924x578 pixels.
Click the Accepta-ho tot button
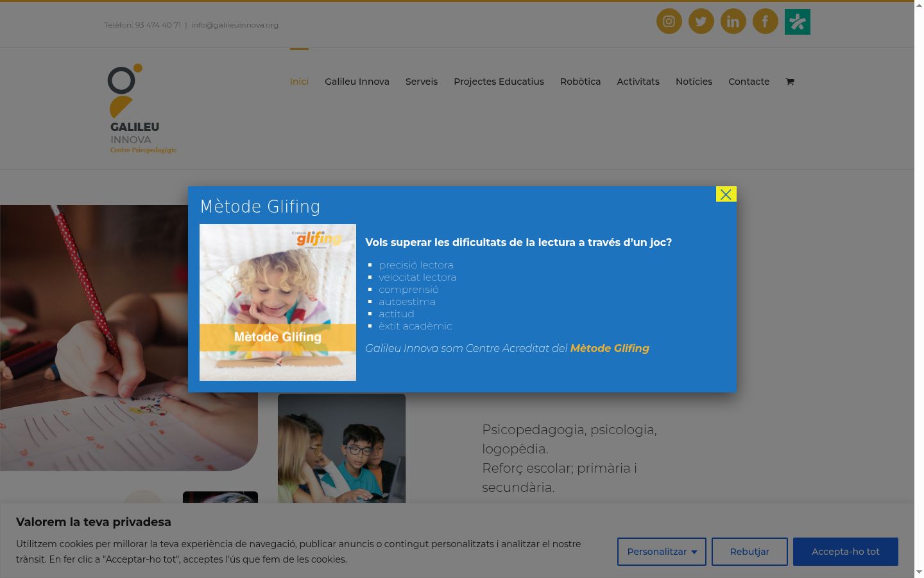click(845, 552)
